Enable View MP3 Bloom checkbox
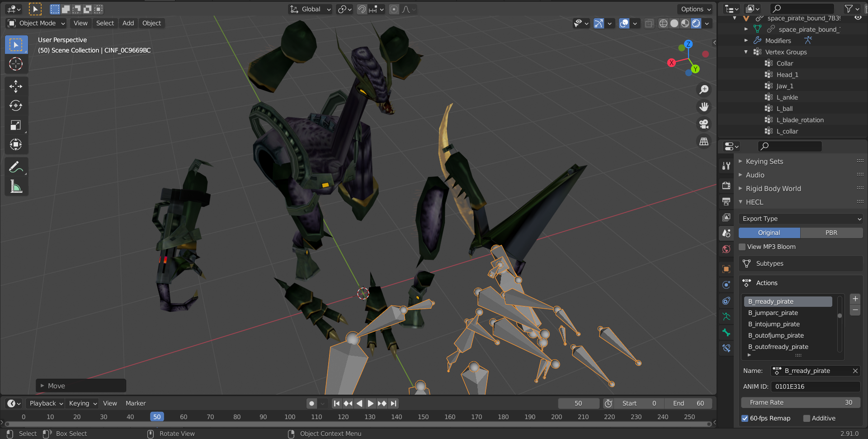The image size is (868, 439). (742, 247)
